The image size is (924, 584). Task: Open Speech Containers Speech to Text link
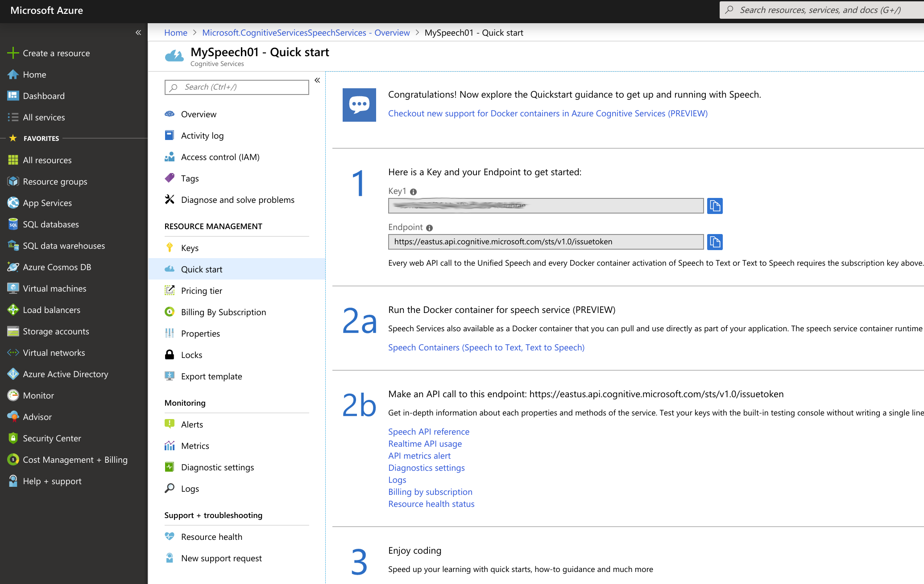click(486, 347)
